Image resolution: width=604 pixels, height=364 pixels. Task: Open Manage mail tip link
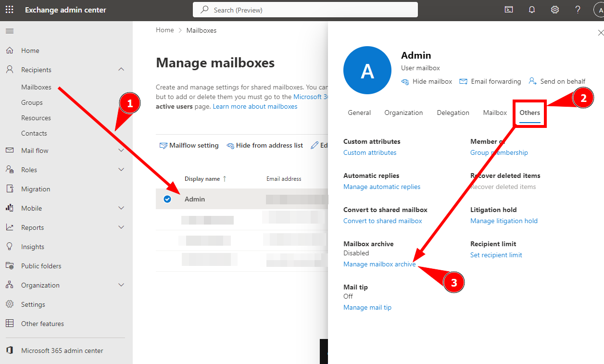tap(367, 307)
